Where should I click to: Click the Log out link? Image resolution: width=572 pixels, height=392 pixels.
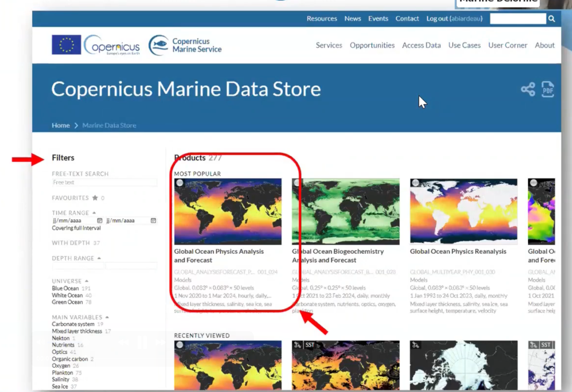pos(437,19)
